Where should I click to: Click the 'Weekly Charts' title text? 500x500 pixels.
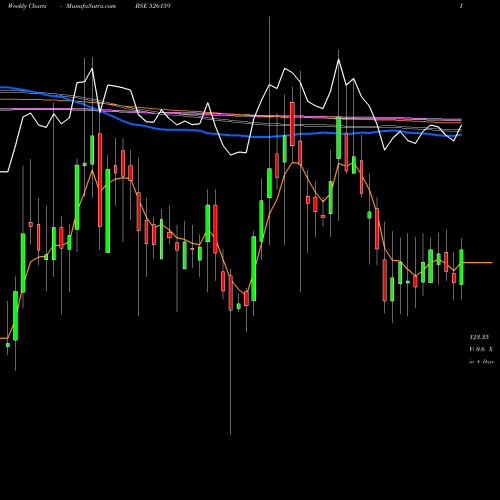27,6
